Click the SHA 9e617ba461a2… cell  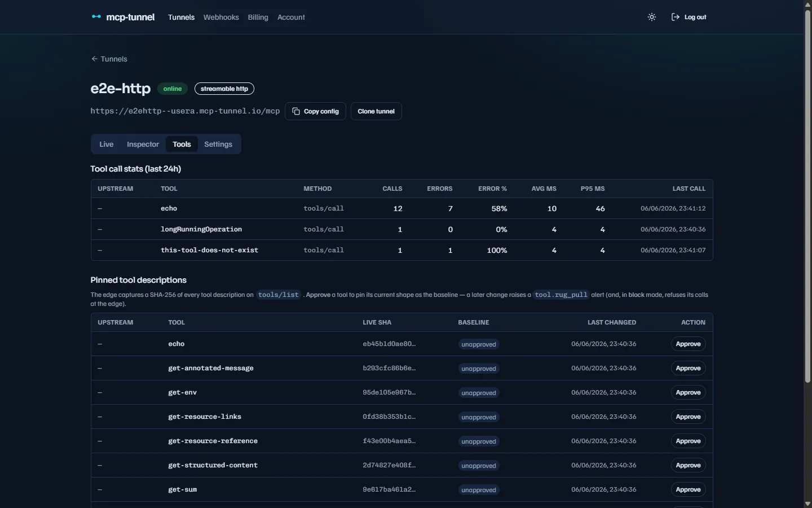pos(389,489)
